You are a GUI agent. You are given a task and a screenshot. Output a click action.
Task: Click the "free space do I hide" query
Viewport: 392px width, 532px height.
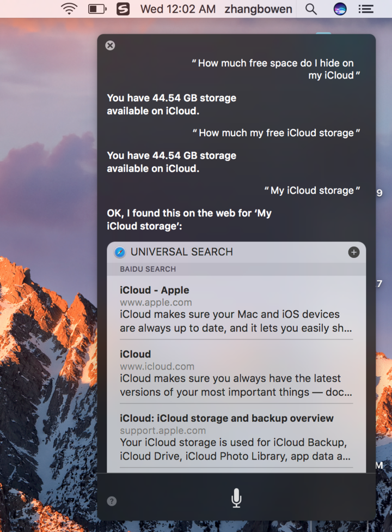[x=275, y=69]
